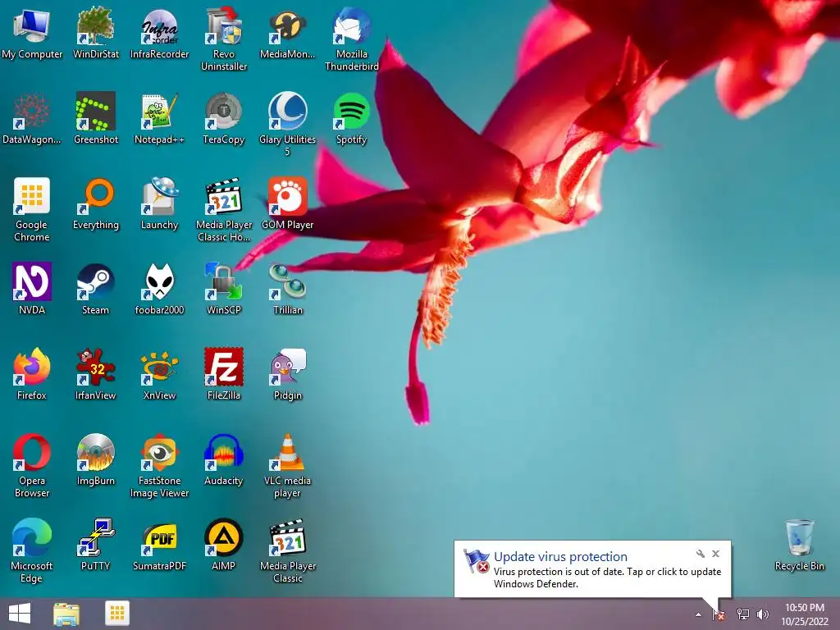Viewport: 840px width, 630px height.
Task: Open notification settings wrench icon
Action: click(x=701, y=554)
